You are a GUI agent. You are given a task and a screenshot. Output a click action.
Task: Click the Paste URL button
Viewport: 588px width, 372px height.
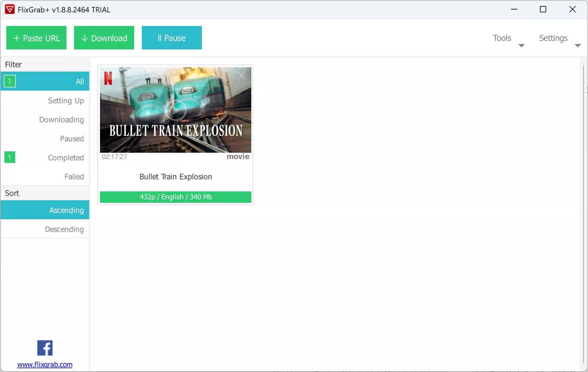pyautogui.click(x=36, y=38)
